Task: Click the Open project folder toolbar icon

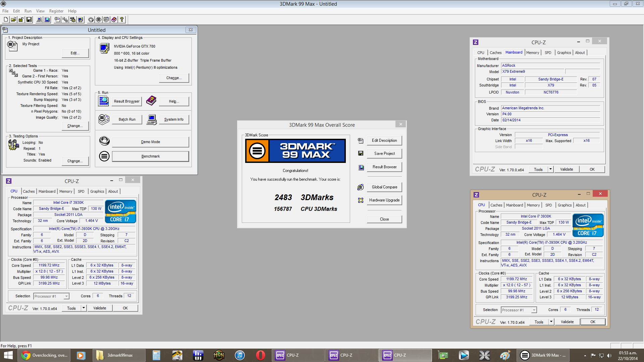Action: tap(13, 20)
